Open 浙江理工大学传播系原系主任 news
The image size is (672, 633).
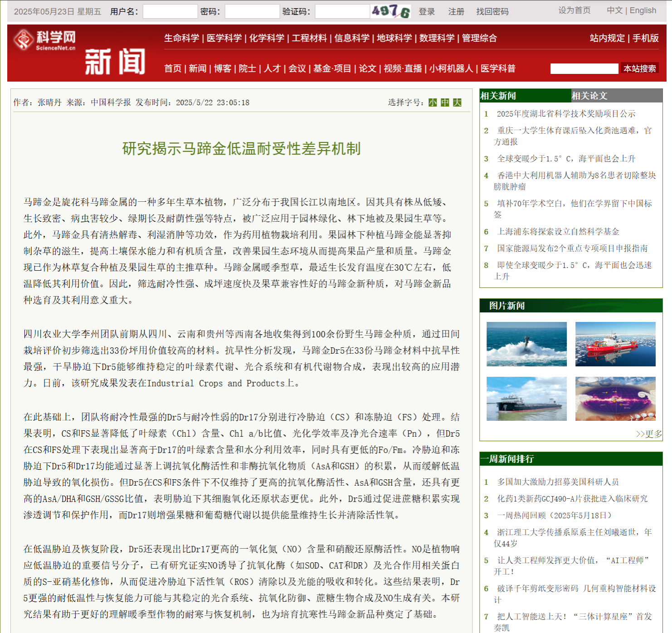[x=573, y=538]
